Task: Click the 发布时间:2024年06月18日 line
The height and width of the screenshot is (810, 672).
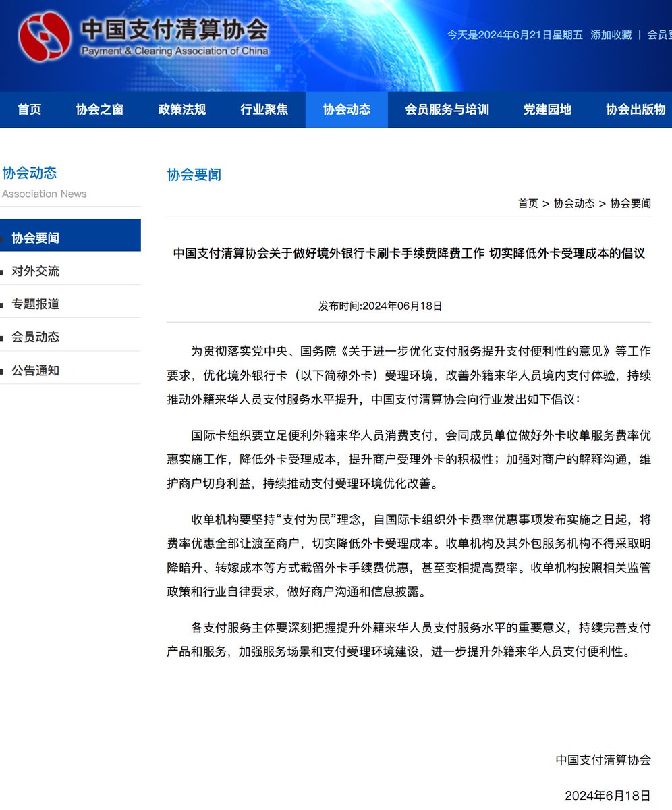Action: [381, 306]
